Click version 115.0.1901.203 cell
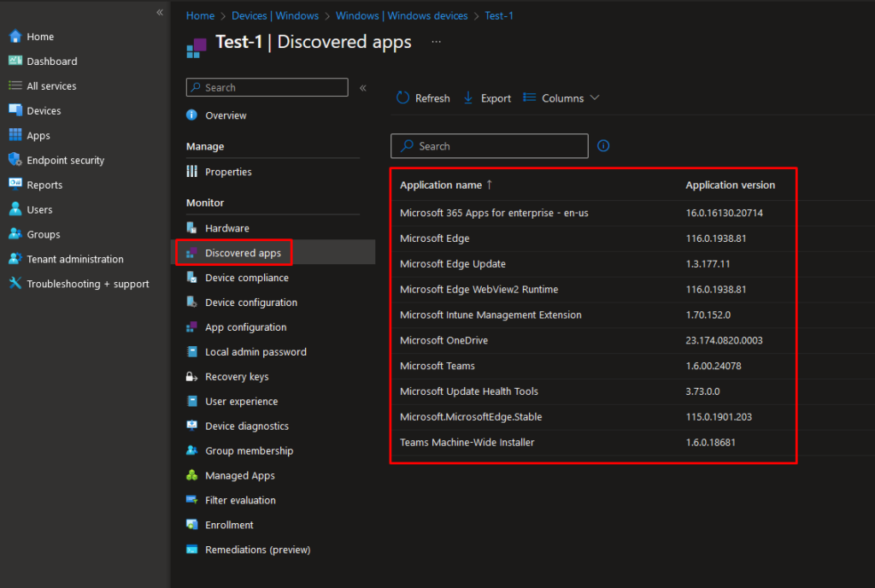 tap(719, 417)
